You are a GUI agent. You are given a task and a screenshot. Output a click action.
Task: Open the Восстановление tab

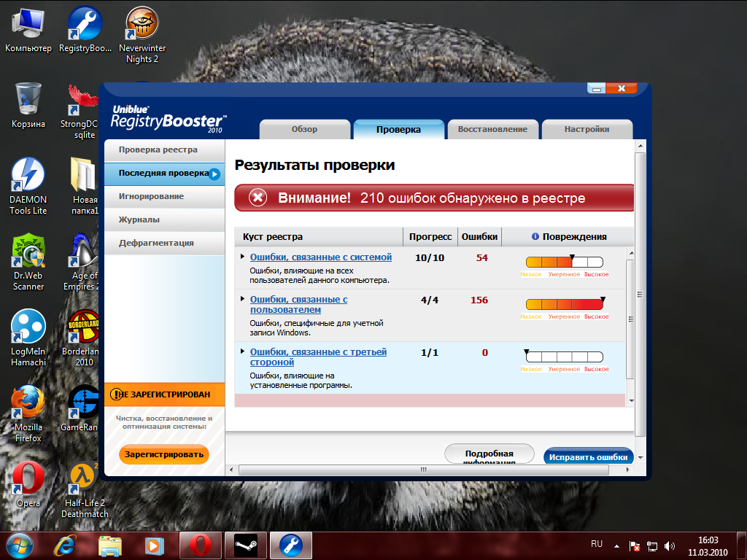(x=492, y=129)
